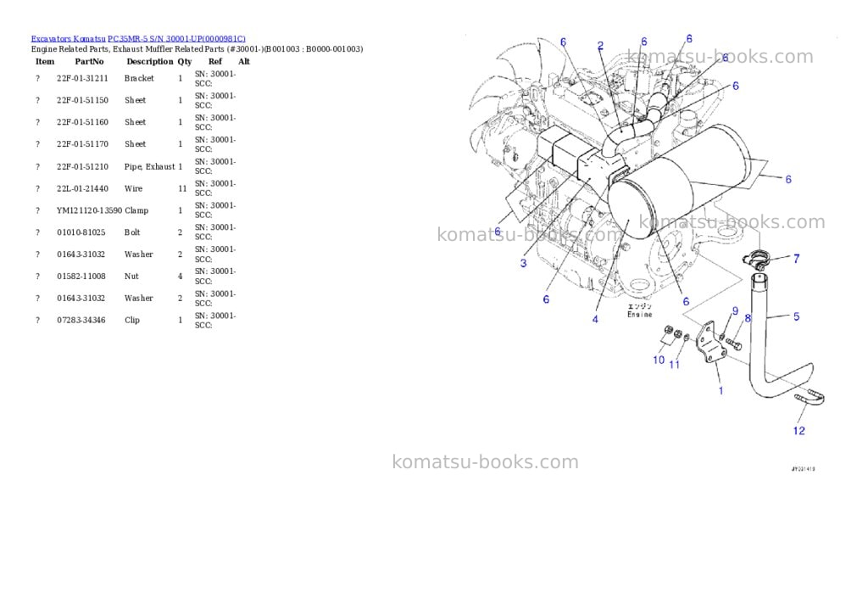Click the Engine label on the diagram
Screen dimensions: 868x615
639,315
